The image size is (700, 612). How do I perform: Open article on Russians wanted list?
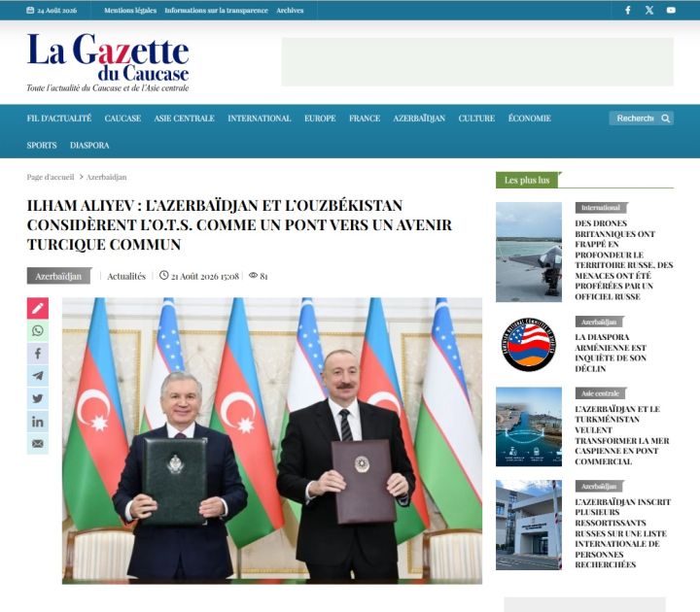[623, 533]
